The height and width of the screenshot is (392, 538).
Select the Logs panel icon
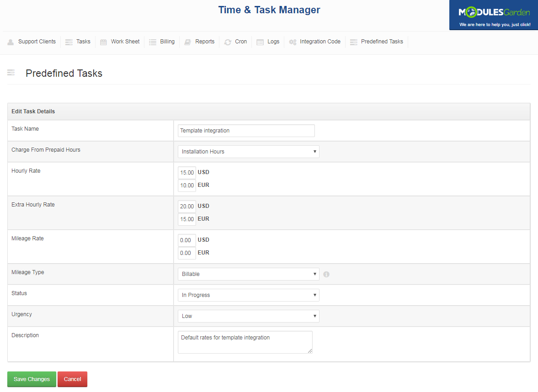[x=259, y=42]
